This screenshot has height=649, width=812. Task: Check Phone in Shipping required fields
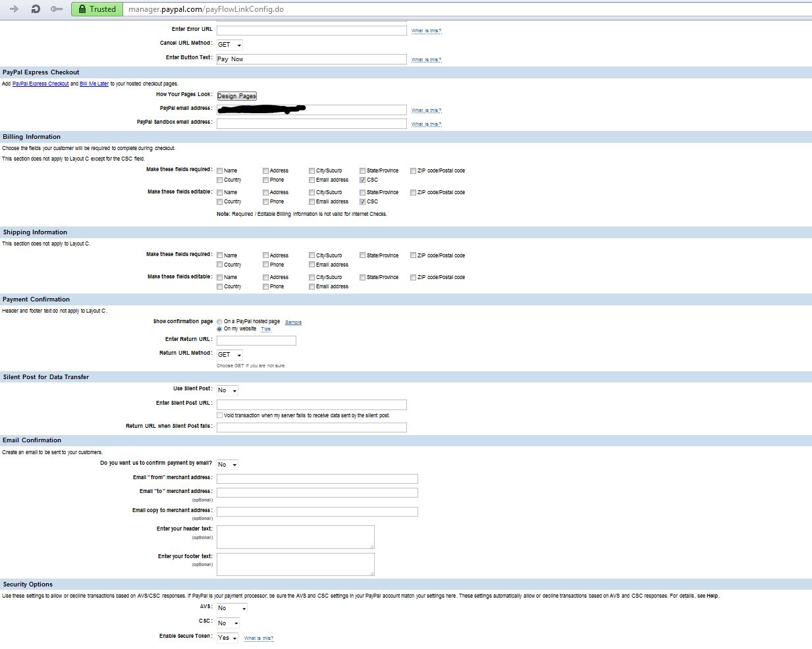click(x=266, y=265)
